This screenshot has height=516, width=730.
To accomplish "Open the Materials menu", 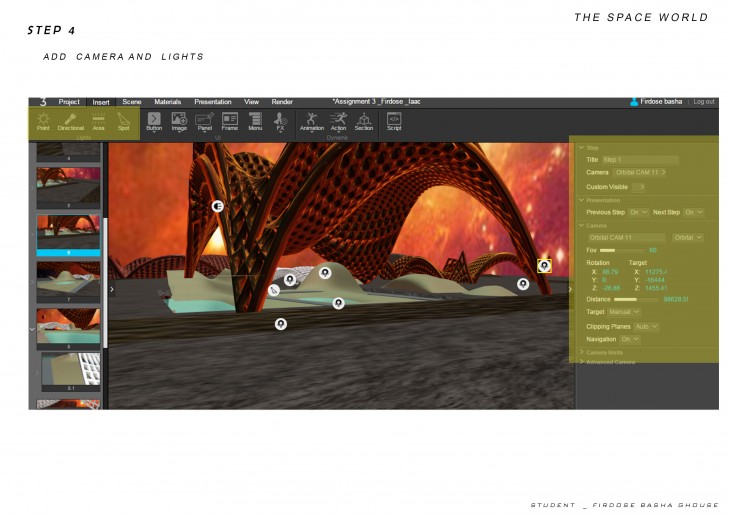I will coord(167,102).
